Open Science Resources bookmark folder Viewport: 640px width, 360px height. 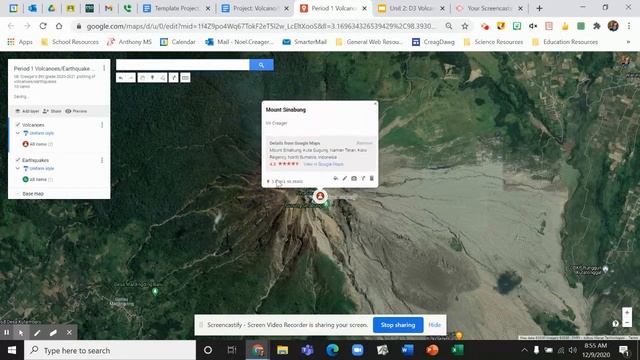493,42
